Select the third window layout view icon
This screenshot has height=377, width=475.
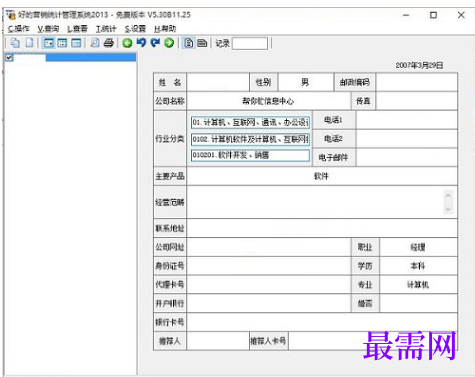point(76,43)
